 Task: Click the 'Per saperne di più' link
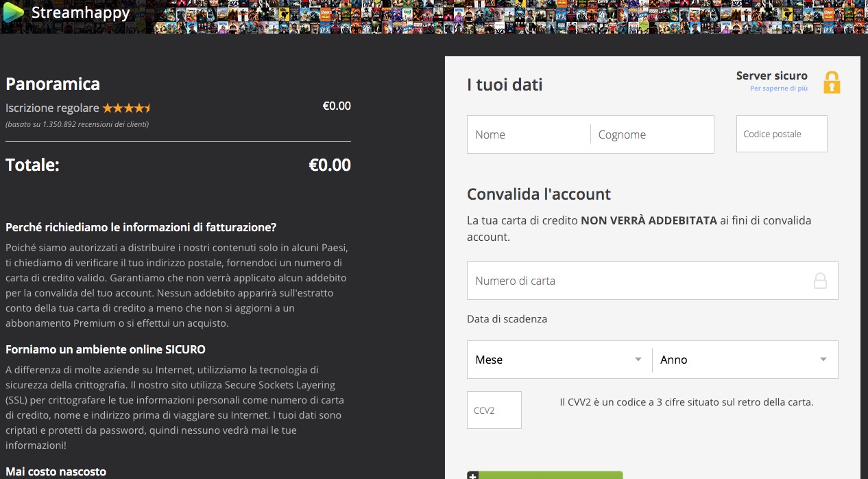coord(778,89)
